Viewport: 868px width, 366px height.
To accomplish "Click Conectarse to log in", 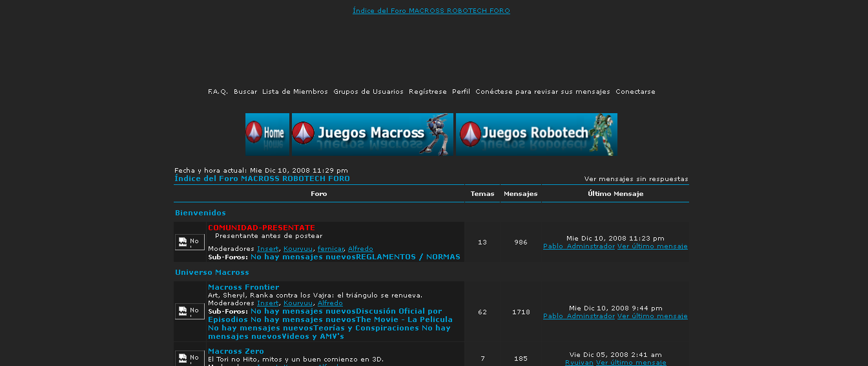I will pos(635,92).
